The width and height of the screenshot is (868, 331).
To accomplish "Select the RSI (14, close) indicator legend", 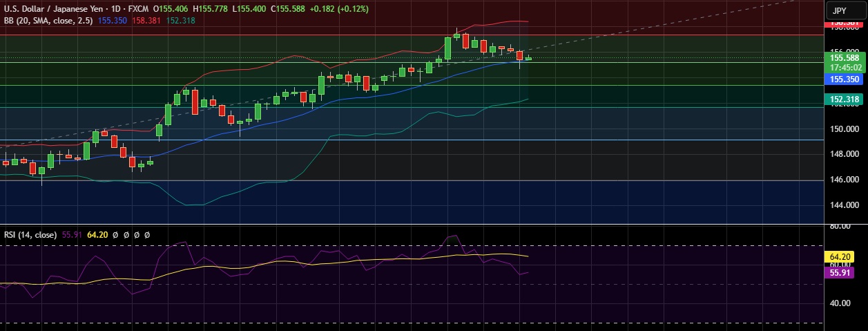I will (30, 235).
